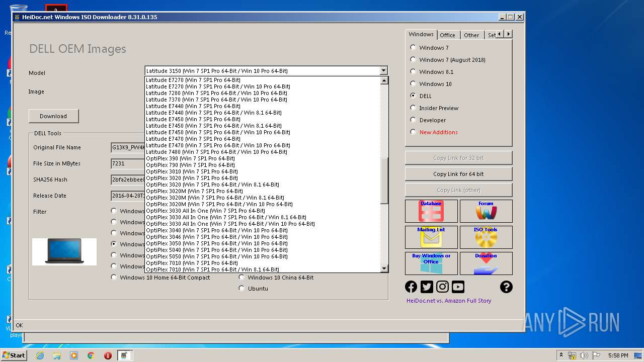Open the Facebook page icon

[x=411, y=287]
